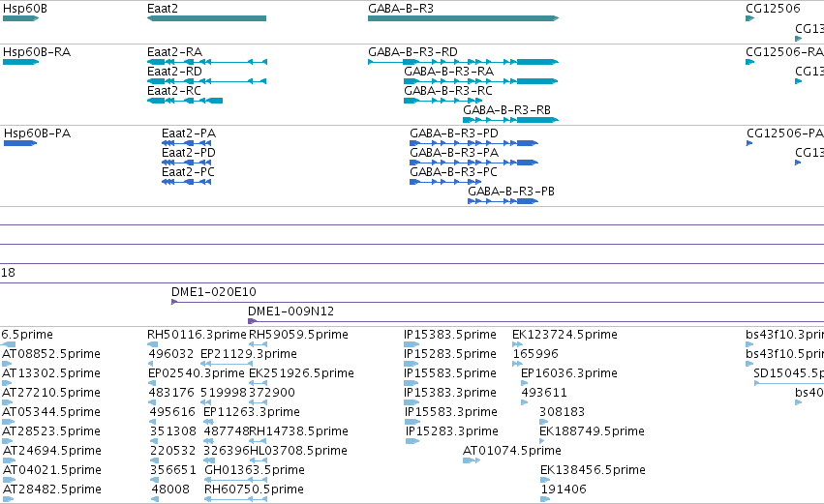Select feature 372900
This screenshot has height=504, width=824.
point(272,393)
